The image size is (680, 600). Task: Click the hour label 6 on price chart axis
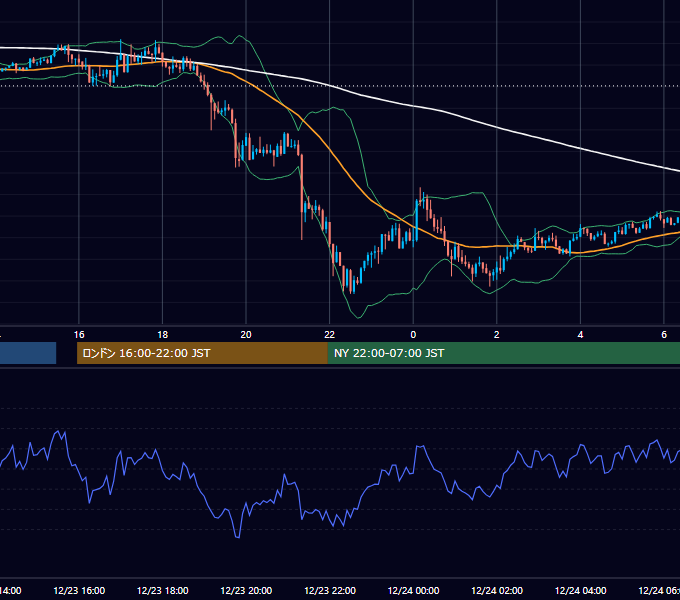coord(664,334)
